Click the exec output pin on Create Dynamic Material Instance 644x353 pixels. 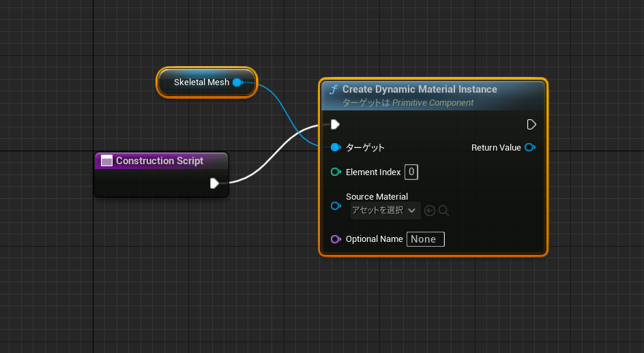click(531, 124)
